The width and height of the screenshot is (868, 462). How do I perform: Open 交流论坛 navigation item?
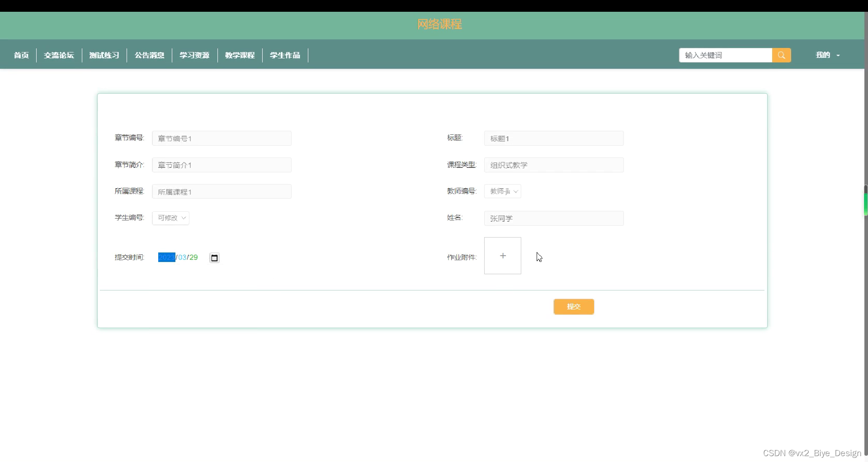59,55
